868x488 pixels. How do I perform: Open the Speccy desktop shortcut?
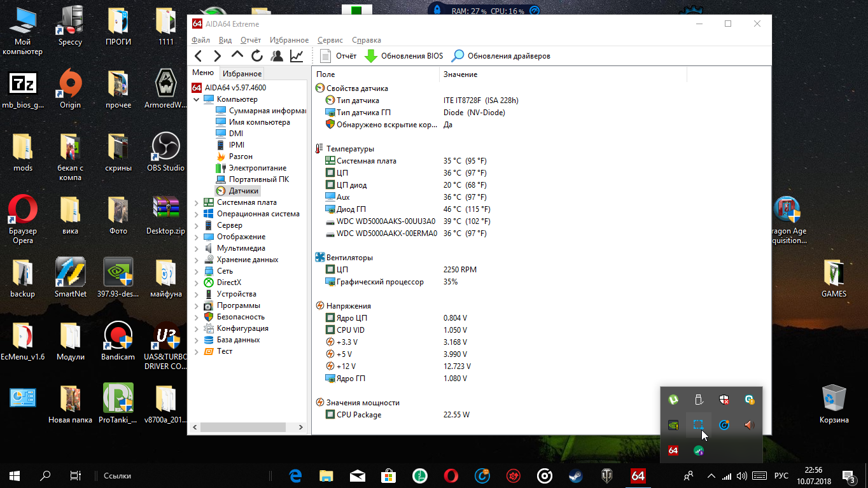tap(70, 27)
